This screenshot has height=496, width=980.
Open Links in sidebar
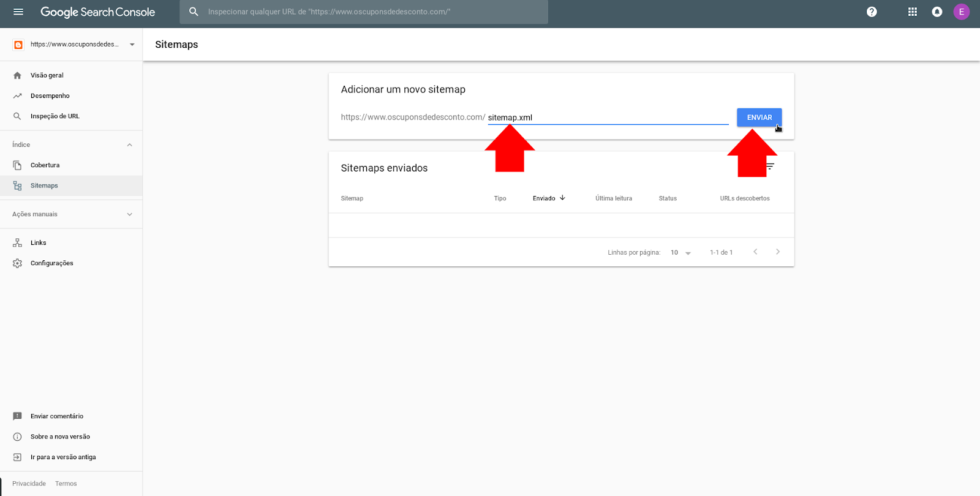[x=71, y=243]
